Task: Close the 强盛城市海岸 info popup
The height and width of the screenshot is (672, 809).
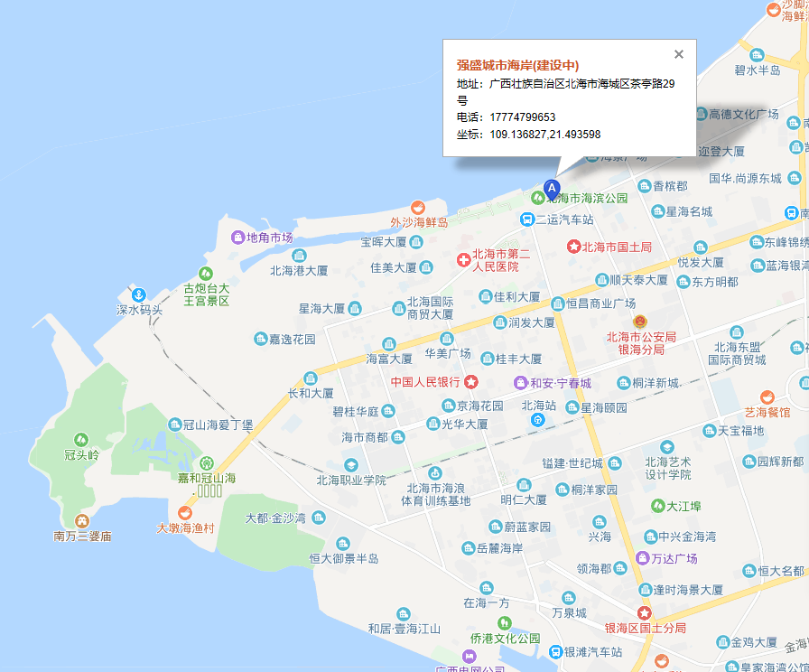Action: 679,54
